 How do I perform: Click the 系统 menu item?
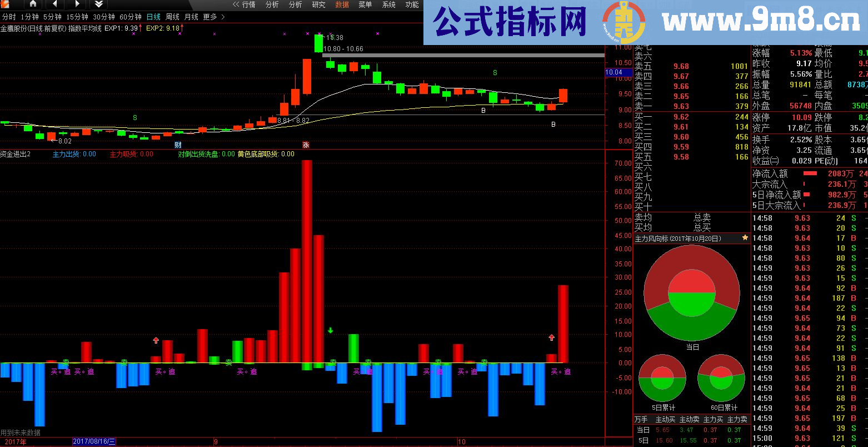388,4
